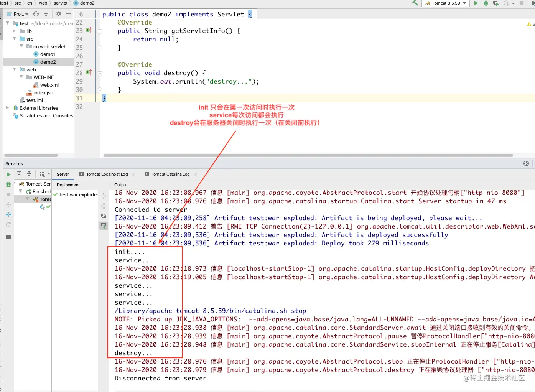Click the editor horizontal scrollbar

308,155
